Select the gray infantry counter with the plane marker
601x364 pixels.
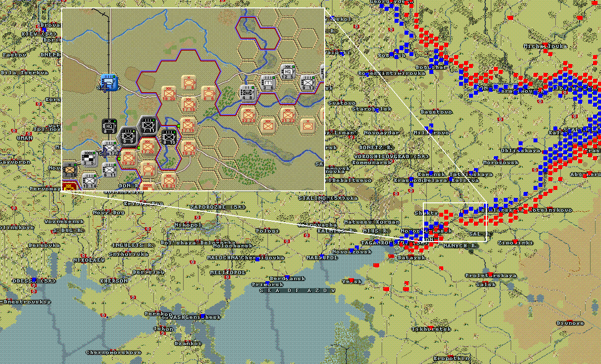pyautogui.click(x=109, y=148)
